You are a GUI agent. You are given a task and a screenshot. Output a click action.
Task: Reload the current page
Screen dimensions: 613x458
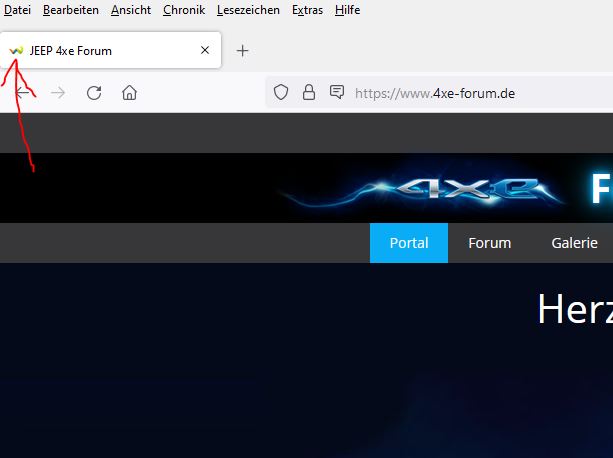point(94,93)
